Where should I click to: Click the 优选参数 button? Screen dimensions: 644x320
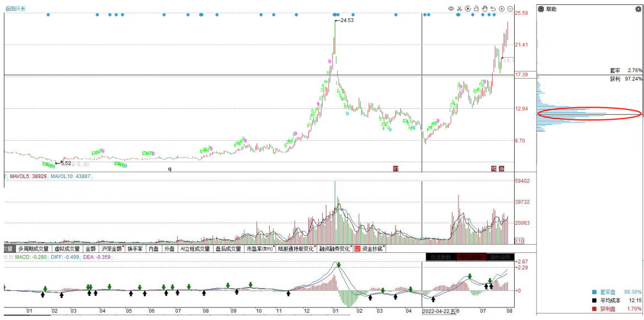(x=440, y=257)
